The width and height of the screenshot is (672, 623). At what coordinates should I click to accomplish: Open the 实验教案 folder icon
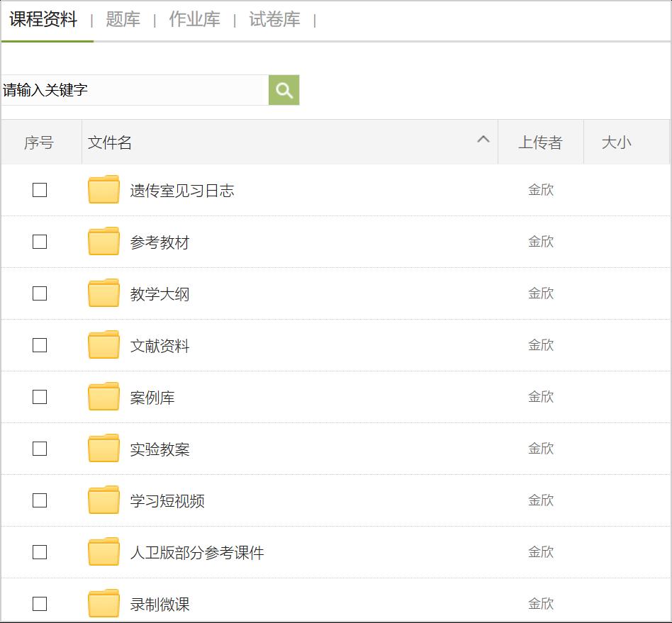pyautogui.click(x=103, y=449)
